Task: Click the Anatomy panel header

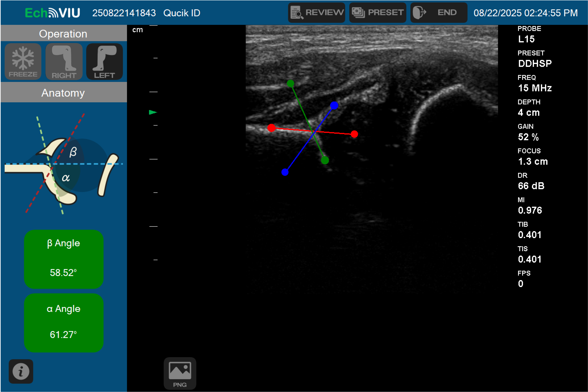Action: (63, 93)
